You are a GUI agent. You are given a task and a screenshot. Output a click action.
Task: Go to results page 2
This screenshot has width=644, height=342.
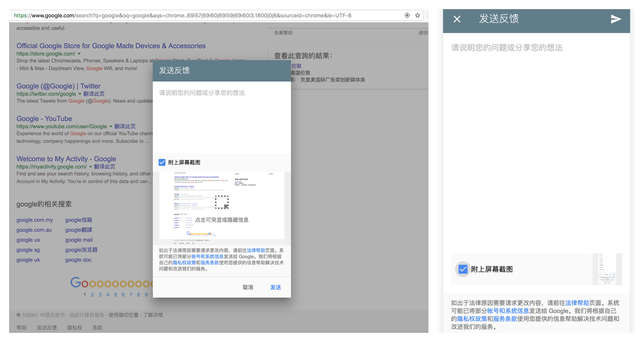[93, 295]
